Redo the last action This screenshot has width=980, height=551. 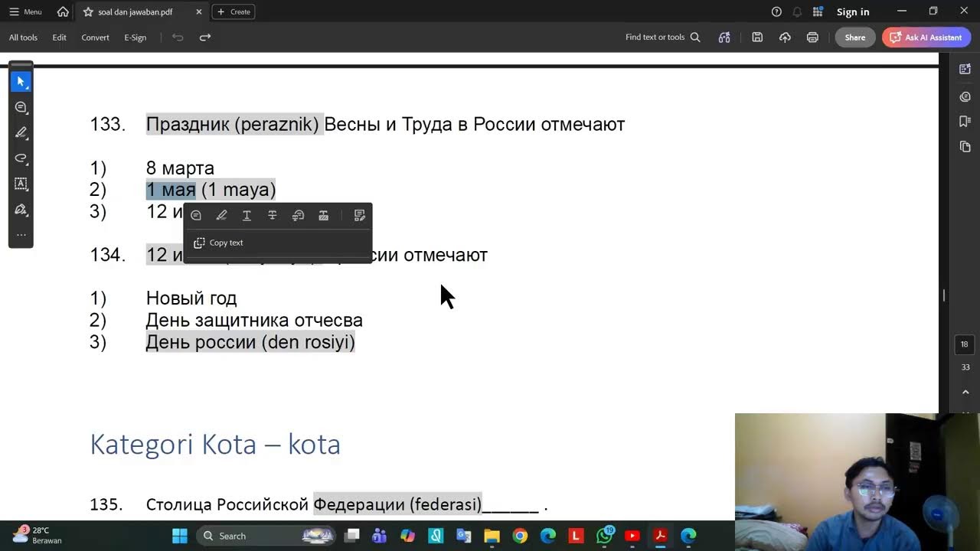[204, 37]
